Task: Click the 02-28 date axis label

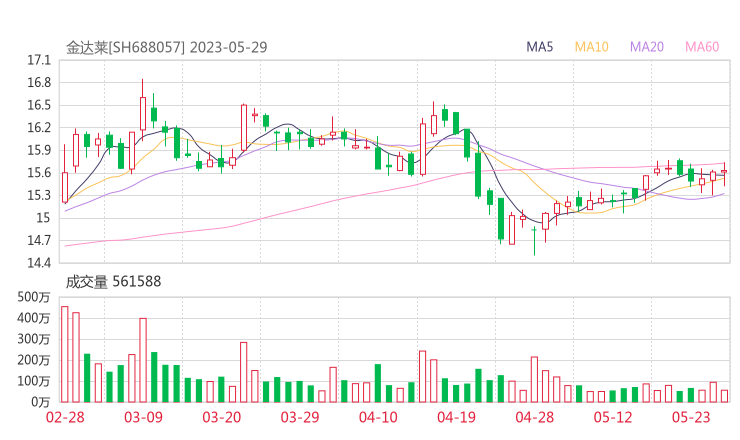Action: (x=65, y=417)
